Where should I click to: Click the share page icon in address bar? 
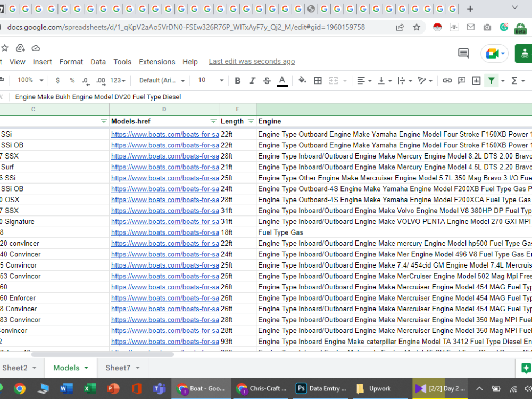coord(400,27)
